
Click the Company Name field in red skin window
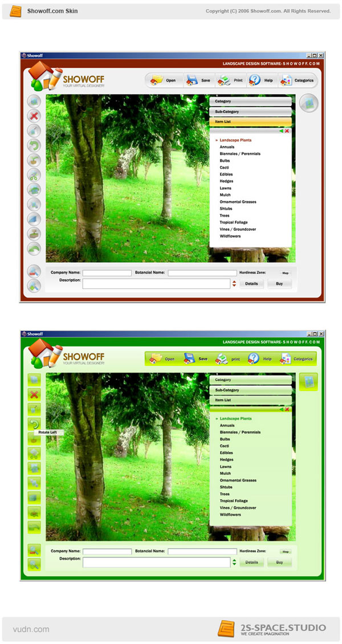[107, 273]
